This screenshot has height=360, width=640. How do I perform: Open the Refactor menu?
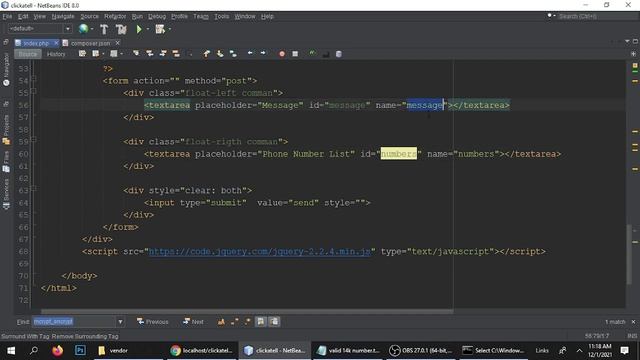click(x=115, y=16)
